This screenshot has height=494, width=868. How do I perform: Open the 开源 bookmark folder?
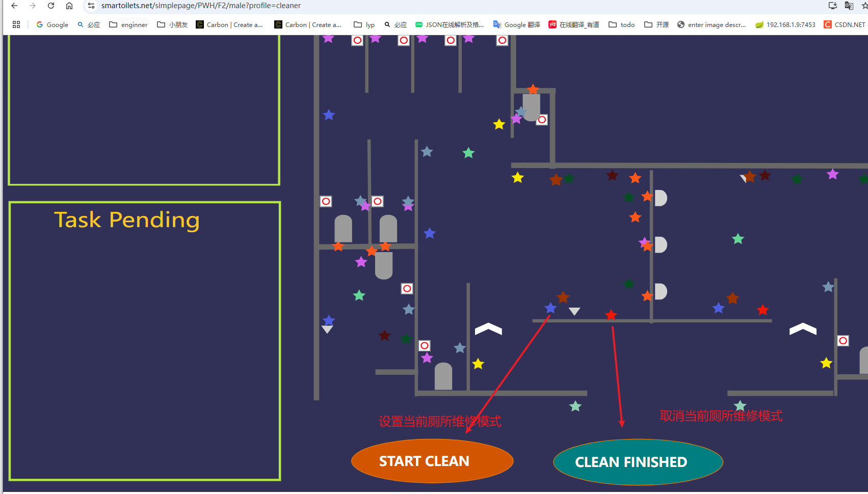pyautogui.click(x=656, y=24)
